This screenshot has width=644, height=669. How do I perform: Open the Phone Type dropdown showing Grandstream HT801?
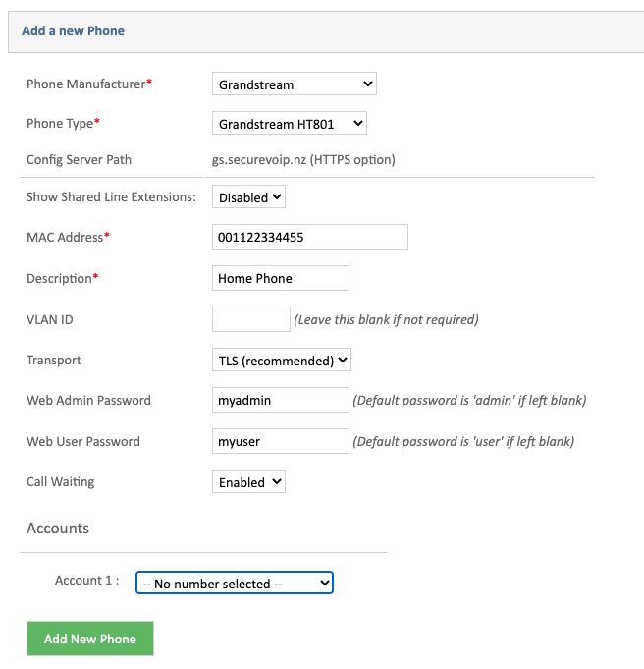(290, 124)
